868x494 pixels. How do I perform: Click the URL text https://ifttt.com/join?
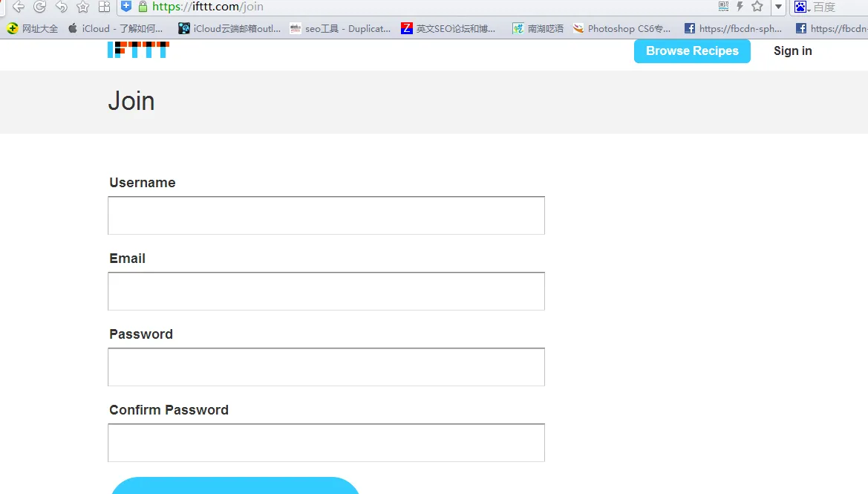pyautogui.click(x=208, y=7)
